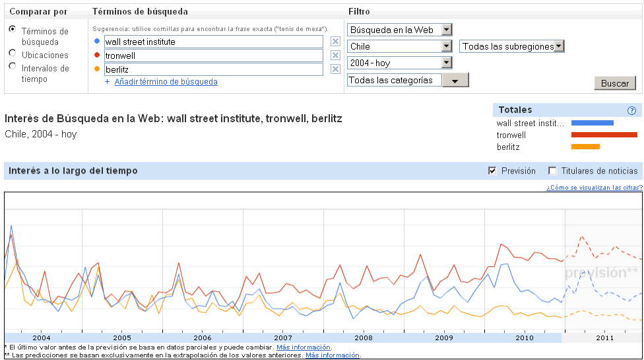Open the Totales help question mark icon

[631, 110]
